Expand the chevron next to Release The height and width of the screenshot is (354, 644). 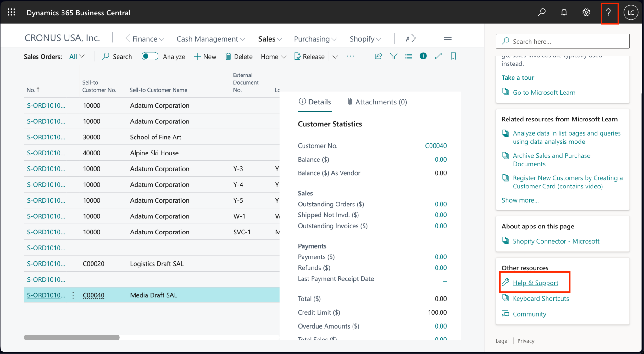tap(335, 57)
